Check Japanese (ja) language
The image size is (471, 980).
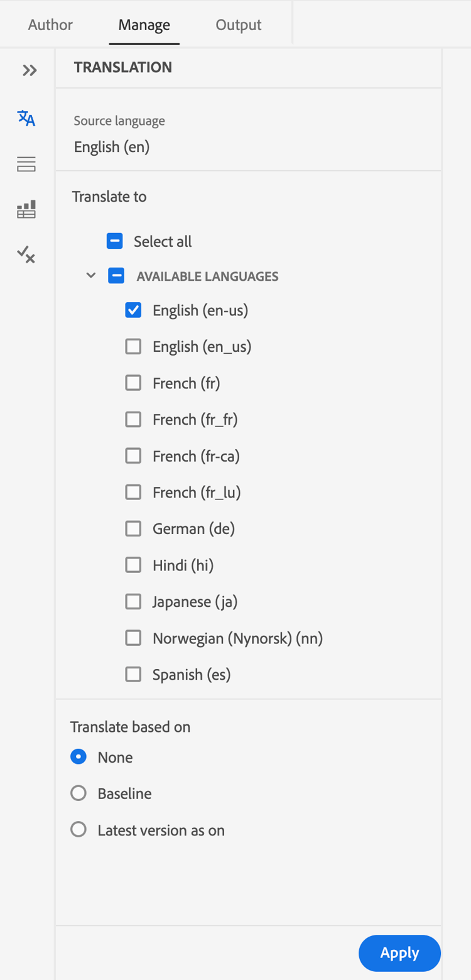pos(133,601)
